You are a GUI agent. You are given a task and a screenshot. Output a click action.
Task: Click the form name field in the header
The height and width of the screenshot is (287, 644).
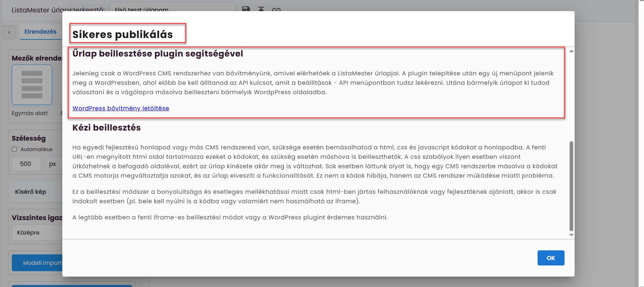(173, 7)
